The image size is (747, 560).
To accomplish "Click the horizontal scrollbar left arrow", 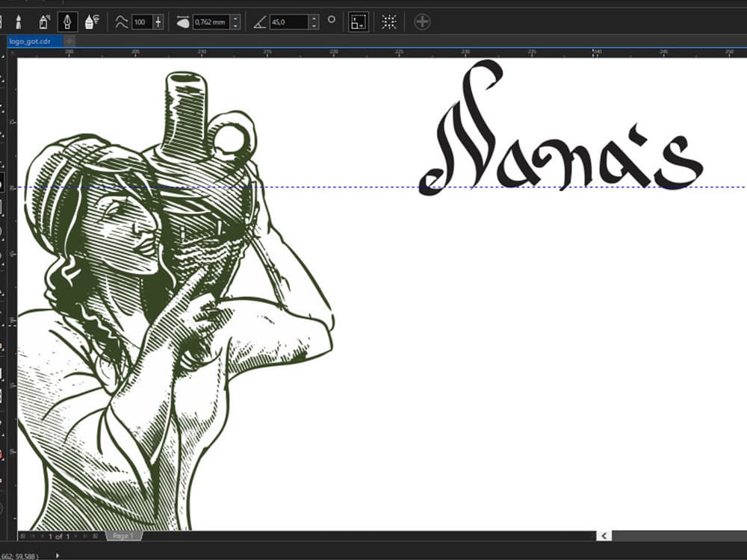I will click(604, 536).
